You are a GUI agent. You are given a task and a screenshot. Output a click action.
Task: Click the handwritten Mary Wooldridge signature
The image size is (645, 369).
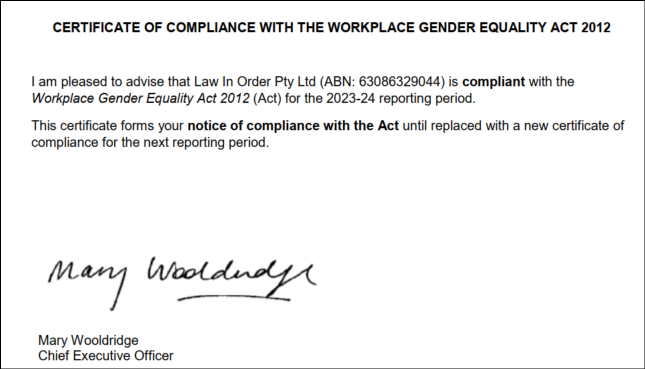pyautogui.click(x=182, y=283)
